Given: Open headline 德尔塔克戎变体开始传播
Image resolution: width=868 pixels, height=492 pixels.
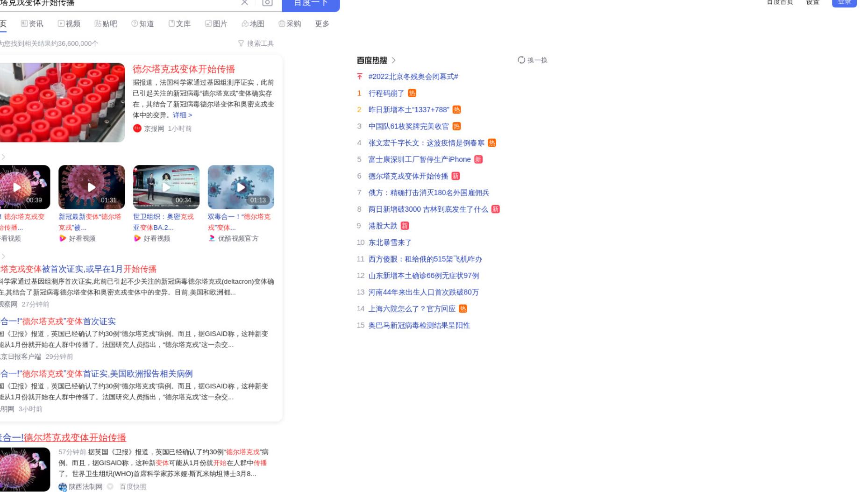Looking at the screenshot, I should (x=184, y=69).
